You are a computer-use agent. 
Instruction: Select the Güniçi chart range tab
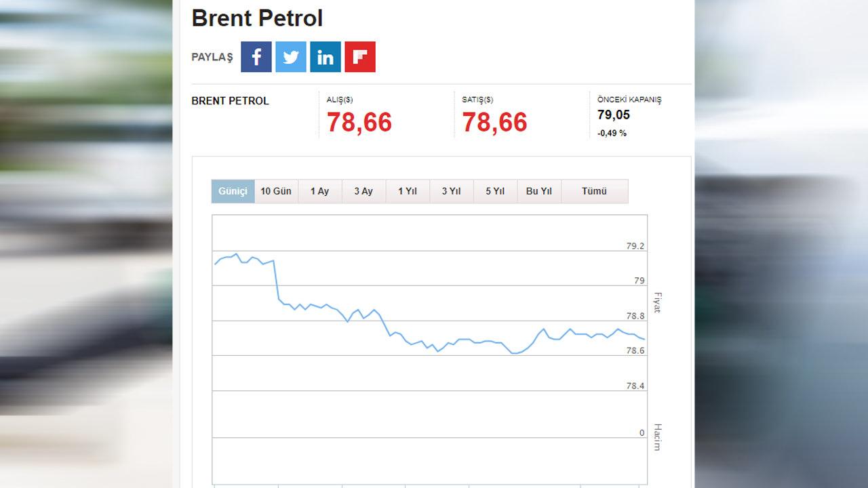[233, 191]
